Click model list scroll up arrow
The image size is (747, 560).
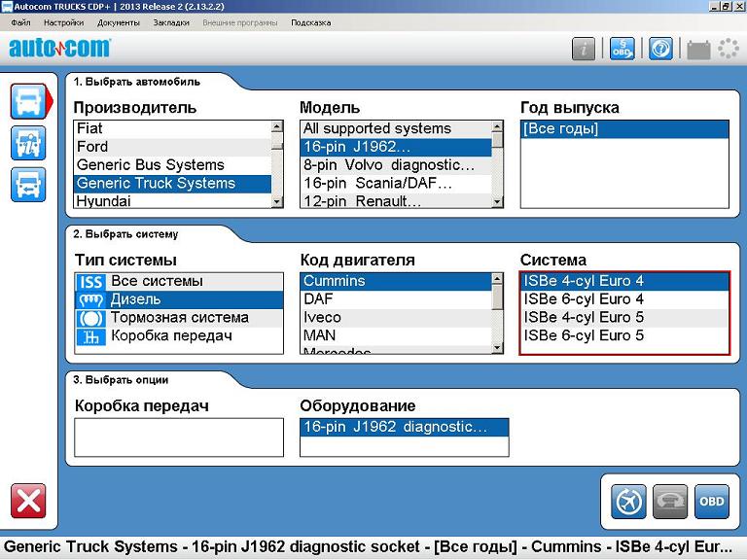click(x=497, y=126)
